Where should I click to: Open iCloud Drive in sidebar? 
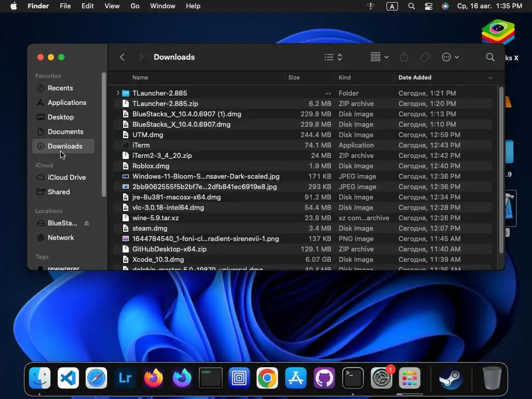tap(63, 178)
